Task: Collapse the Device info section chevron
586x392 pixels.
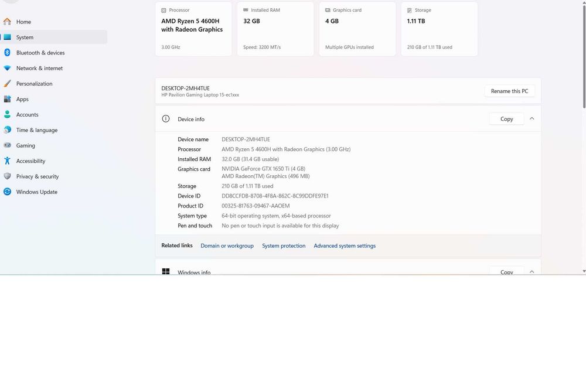Action: [532, 118]
